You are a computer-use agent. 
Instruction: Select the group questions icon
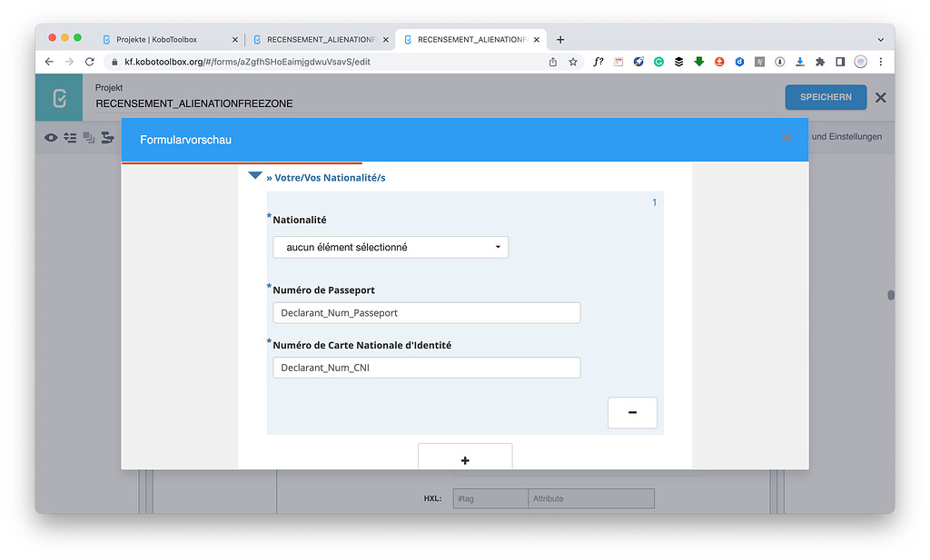click(x=89, y=137)
